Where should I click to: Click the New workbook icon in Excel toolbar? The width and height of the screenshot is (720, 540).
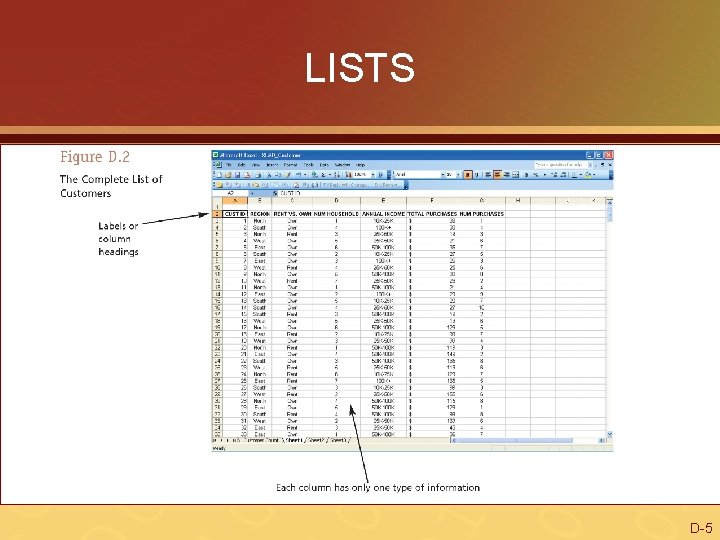(219, 174)
